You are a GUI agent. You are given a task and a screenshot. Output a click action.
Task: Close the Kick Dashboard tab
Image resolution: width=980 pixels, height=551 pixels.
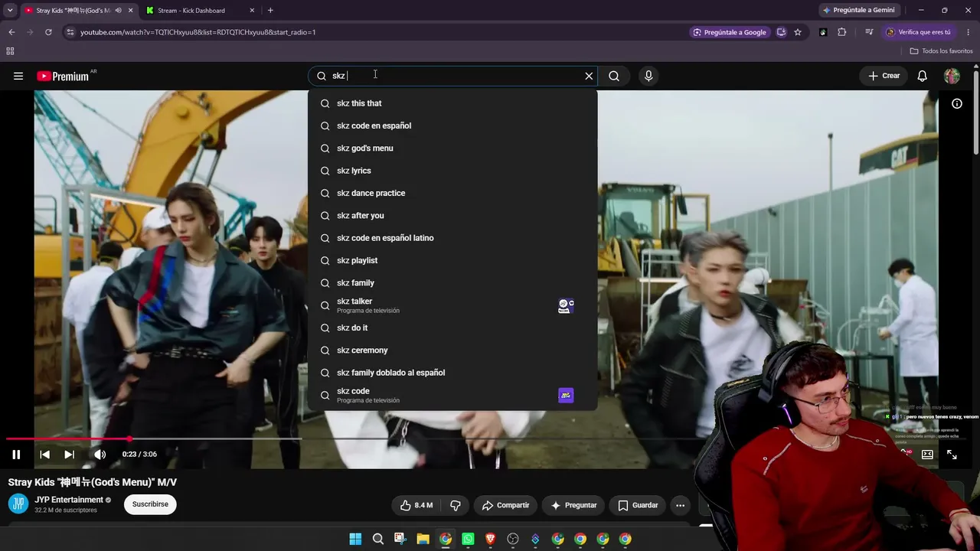(x=252, y=11)
